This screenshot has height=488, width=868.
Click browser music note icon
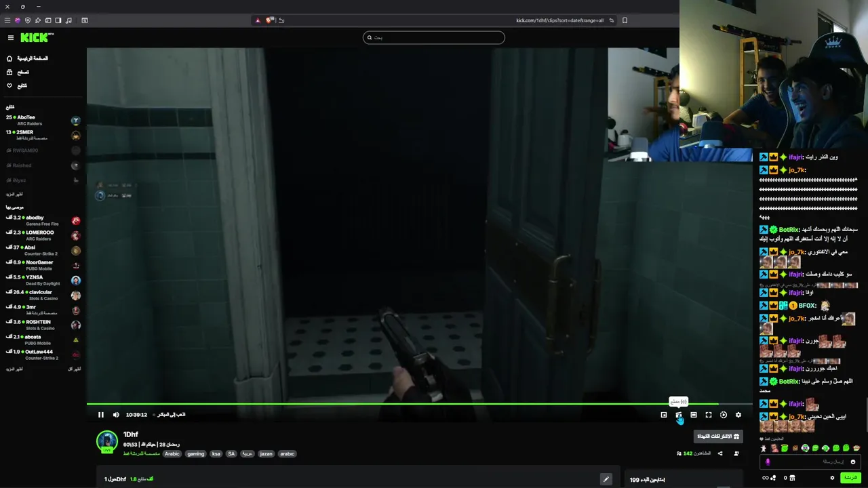click(x=68, y=20)
